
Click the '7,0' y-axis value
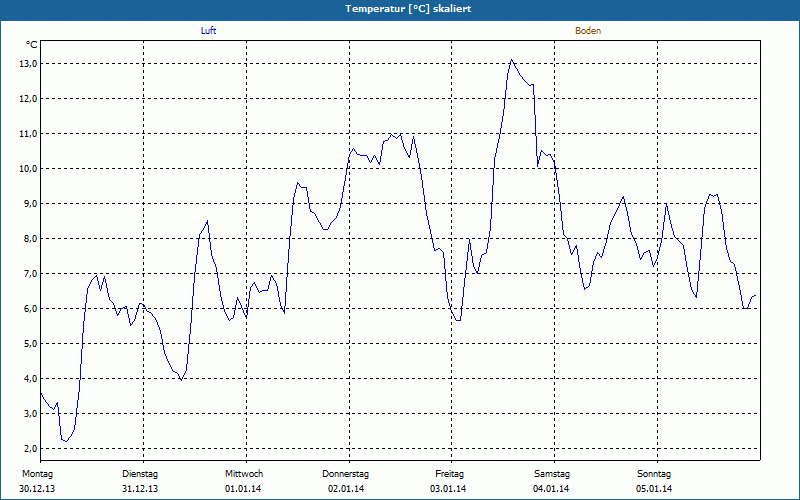(x=30, y=274)
